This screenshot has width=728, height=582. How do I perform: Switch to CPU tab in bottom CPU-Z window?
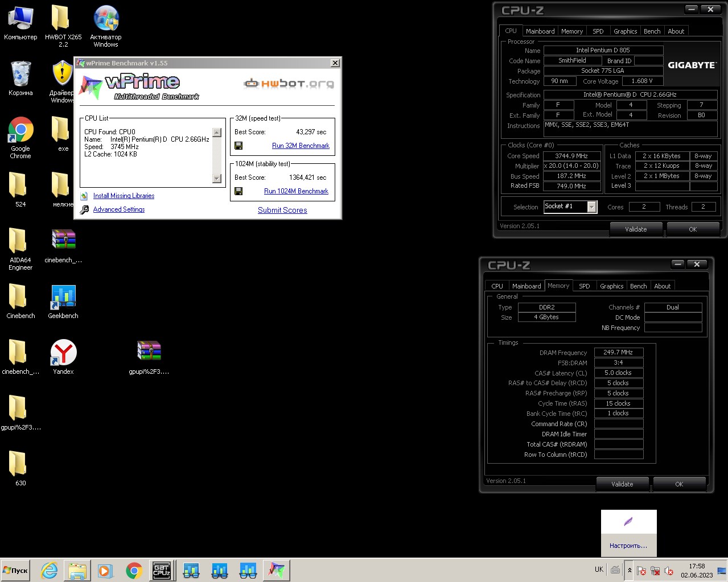pyautogui.click(x=497, y=286)
